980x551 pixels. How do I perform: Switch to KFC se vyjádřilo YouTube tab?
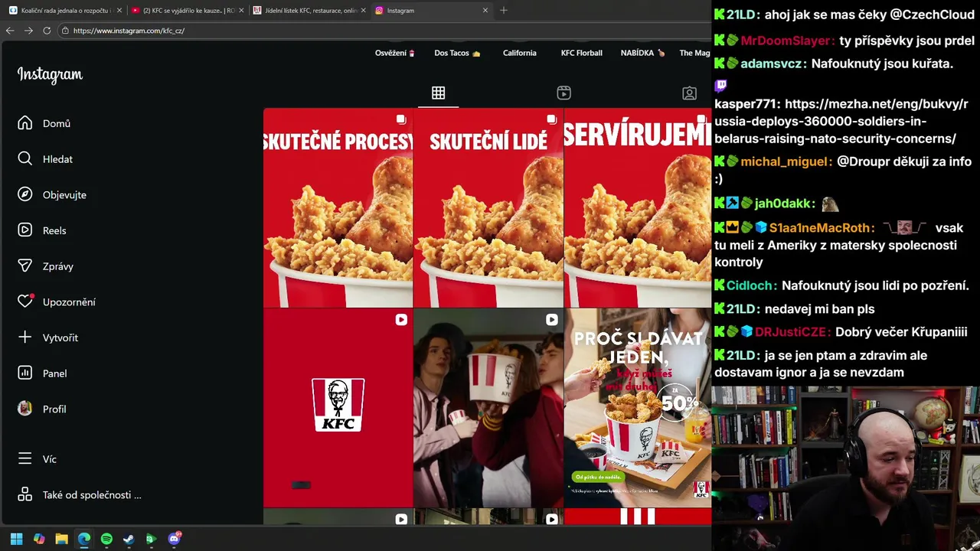187,11
